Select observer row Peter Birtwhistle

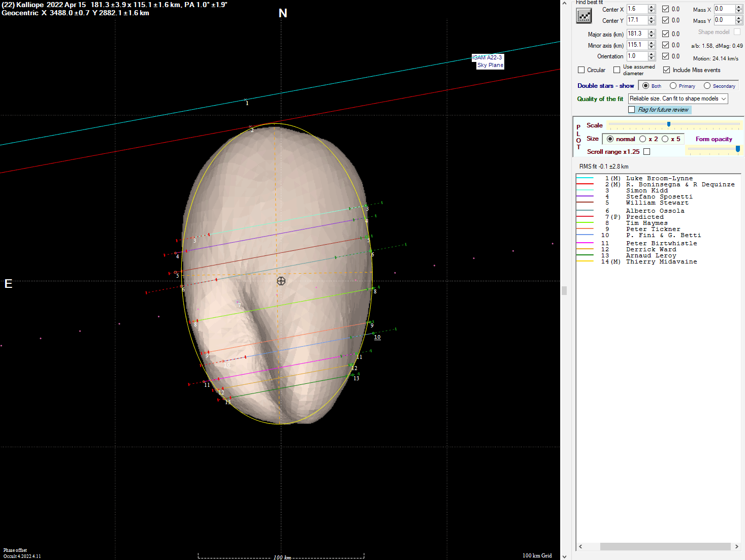pos(659,243)
